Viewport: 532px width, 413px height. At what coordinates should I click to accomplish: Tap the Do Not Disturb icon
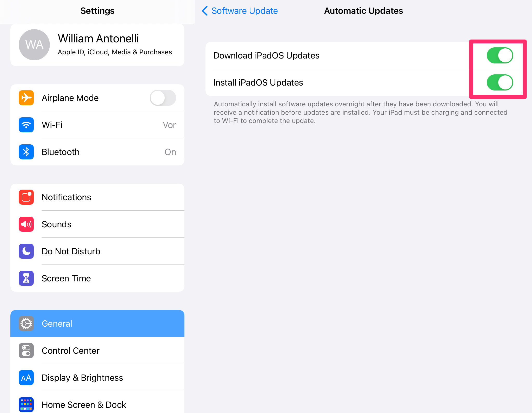[26, 251]
